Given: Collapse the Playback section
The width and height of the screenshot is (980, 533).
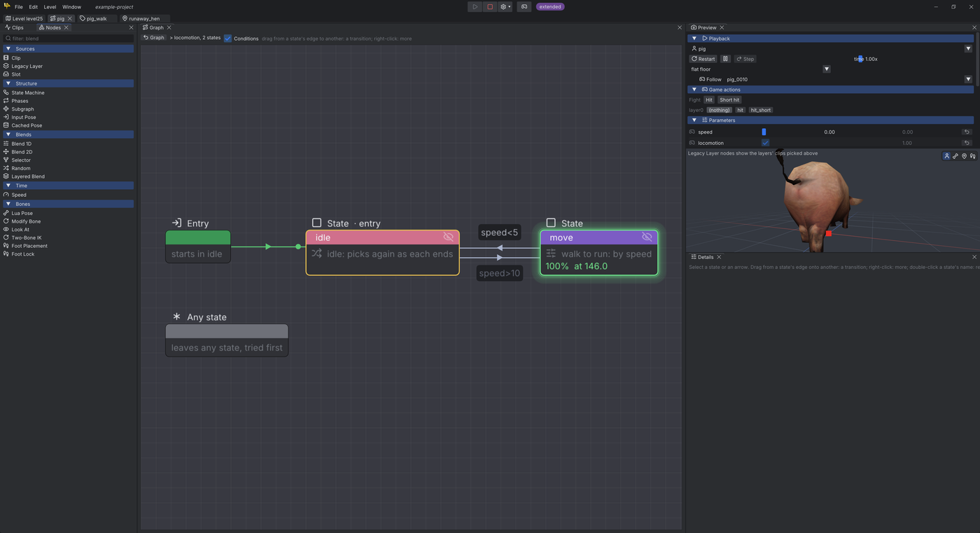Looking at the screenshot, I should coord(694,39).
